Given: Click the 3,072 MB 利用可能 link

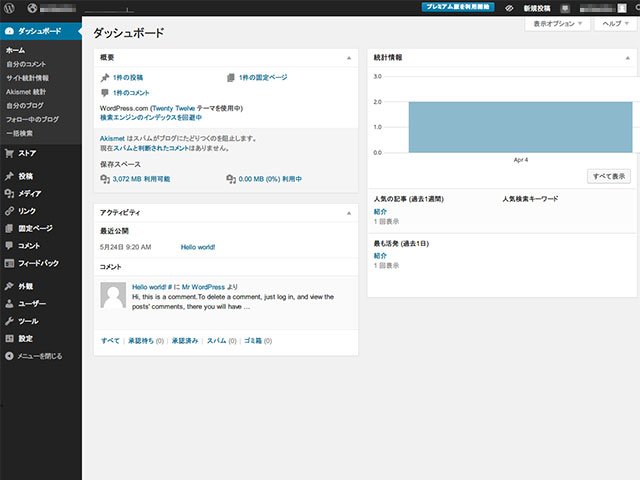Looking at the screenshot, I should click(x=142, y=179).
